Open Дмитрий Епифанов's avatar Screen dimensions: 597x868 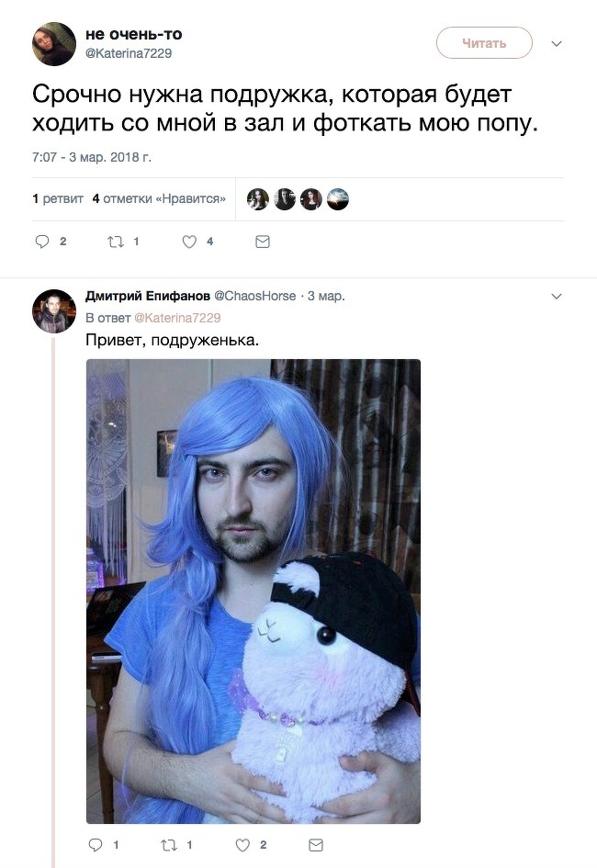tap(53, 311)
